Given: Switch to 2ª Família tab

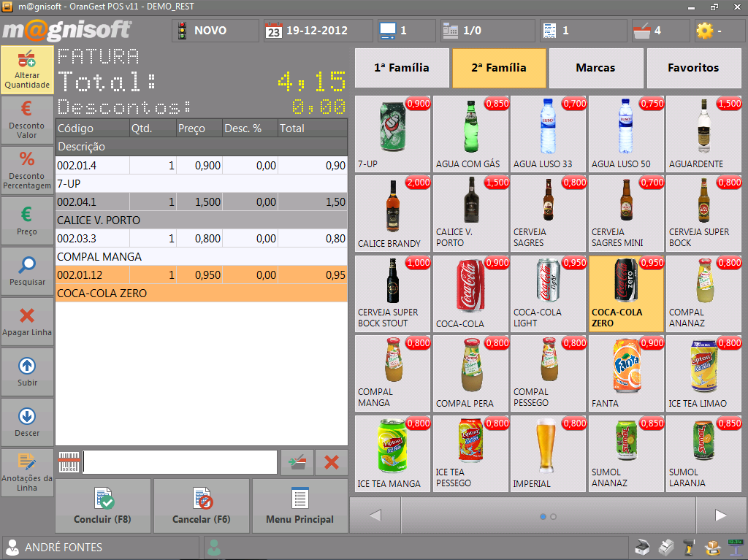Looking at the screenshot, I should [x=499, y=68].
